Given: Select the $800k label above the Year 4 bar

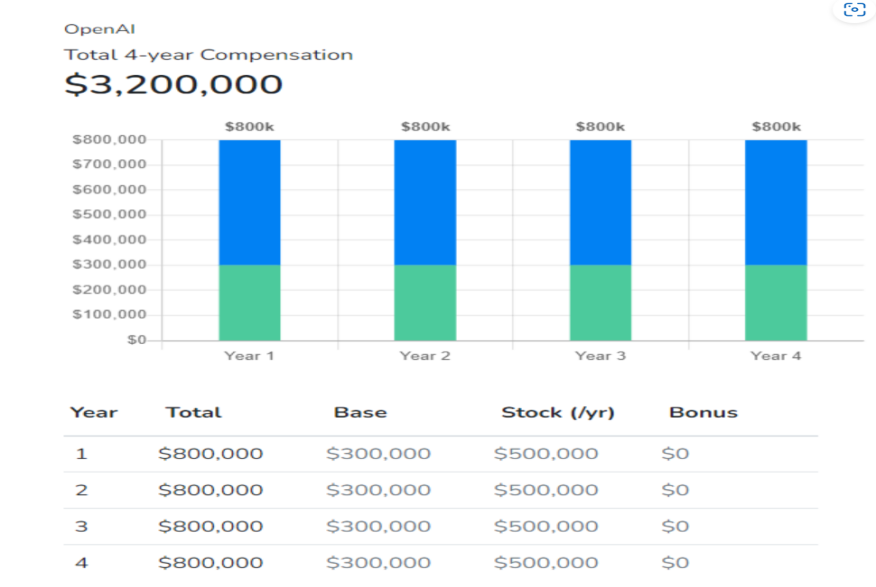Looking at the screenshot, I should (776, 127).
